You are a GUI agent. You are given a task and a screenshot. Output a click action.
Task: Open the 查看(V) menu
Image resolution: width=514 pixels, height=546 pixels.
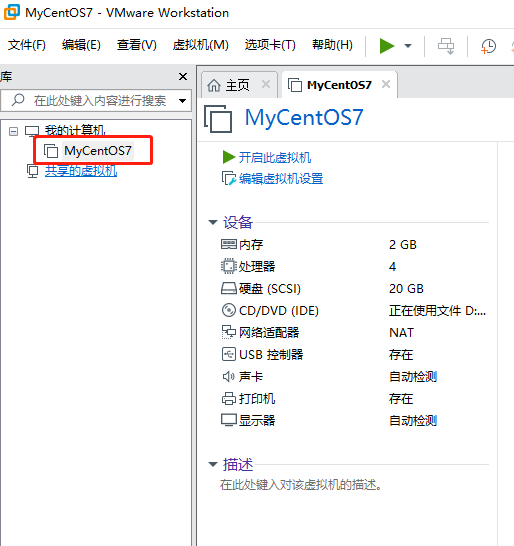[x=137, y=45]
